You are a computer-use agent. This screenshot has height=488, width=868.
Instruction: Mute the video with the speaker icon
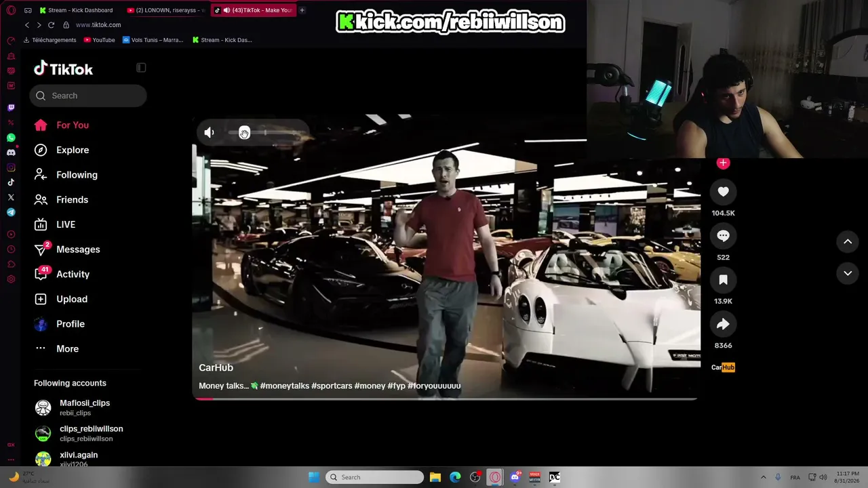(x=210, y=133)
